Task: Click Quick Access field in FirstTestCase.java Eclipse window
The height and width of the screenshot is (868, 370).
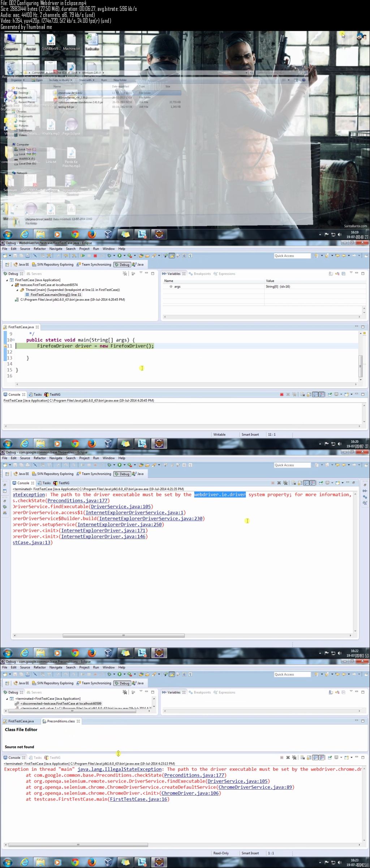Action: 292,256
